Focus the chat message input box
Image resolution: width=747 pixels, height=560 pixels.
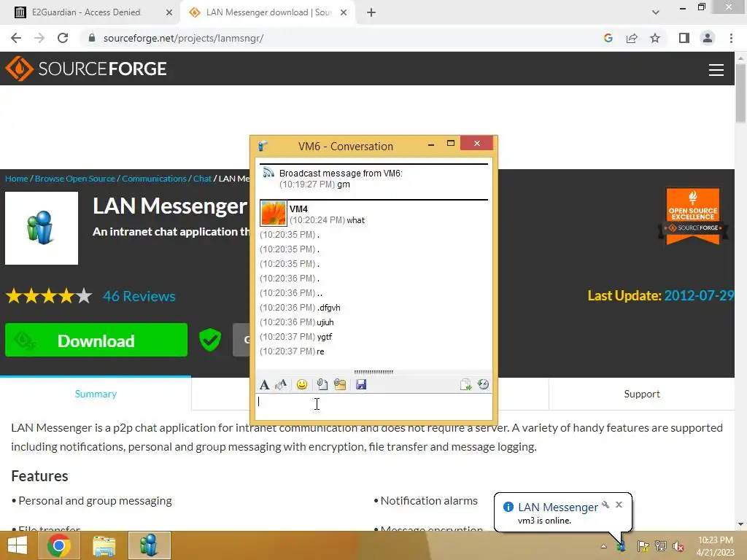pyautogui.click(x=374, y=407)
